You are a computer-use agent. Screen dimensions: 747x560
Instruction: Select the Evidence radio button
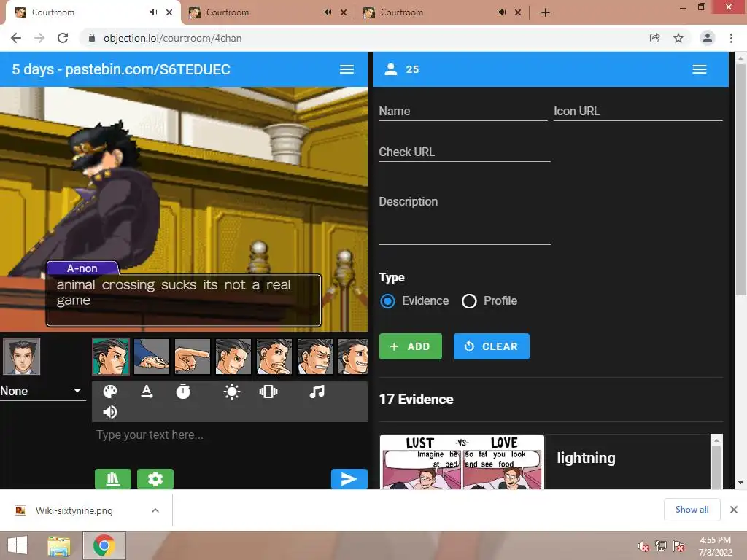click(x=387, y=301)
